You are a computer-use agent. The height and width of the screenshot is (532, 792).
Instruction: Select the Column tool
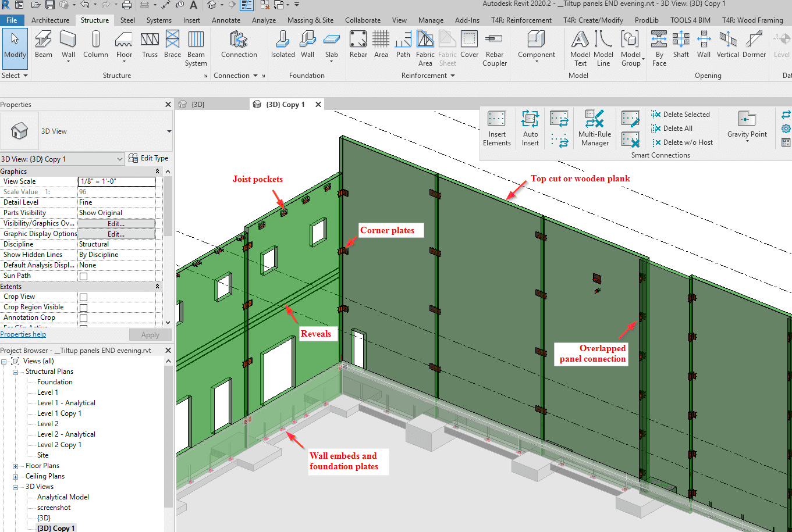[x=95, y=45]
